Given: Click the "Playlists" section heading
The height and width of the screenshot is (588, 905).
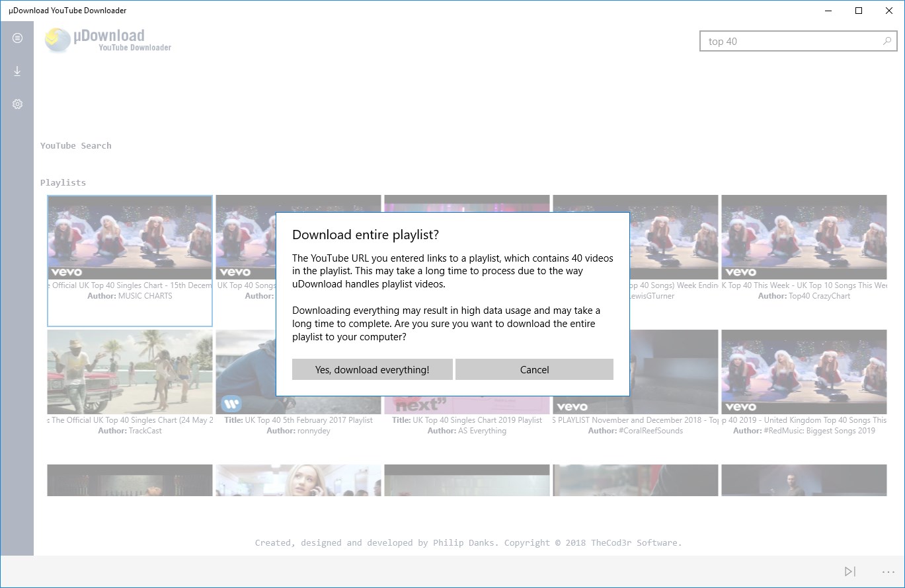Looking at the screenshot, I should pos(63,182).
